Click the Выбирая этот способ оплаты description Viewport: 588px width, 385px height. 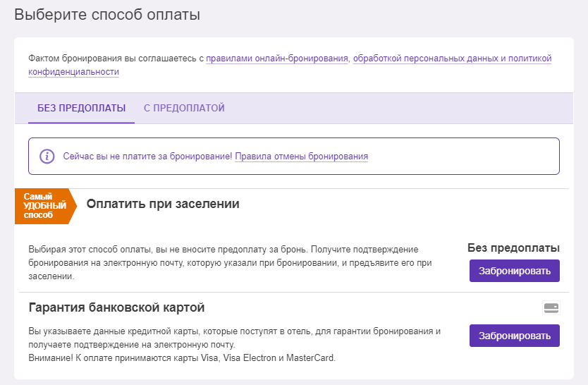231,263
